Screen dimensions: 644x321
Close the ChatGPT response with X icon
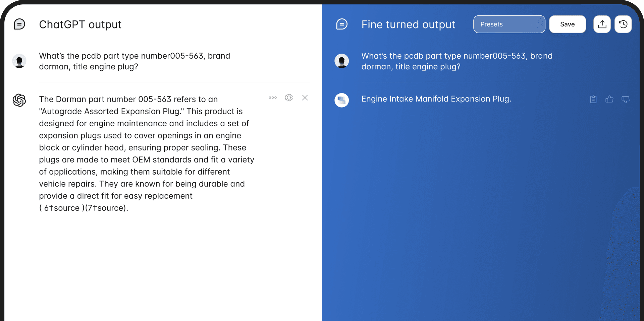[305, 98]
